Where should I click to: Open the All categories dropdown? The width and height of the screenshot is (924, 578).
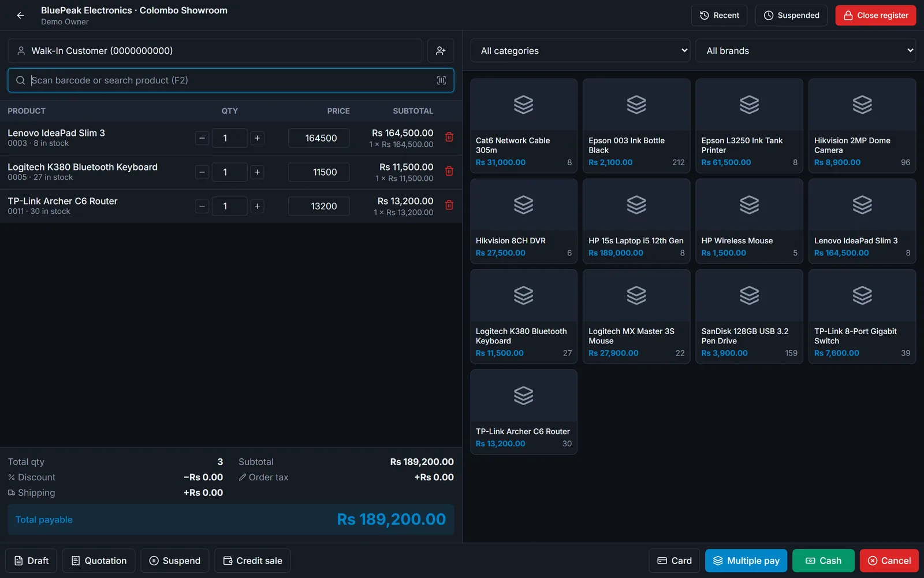(x=580, y=51)
